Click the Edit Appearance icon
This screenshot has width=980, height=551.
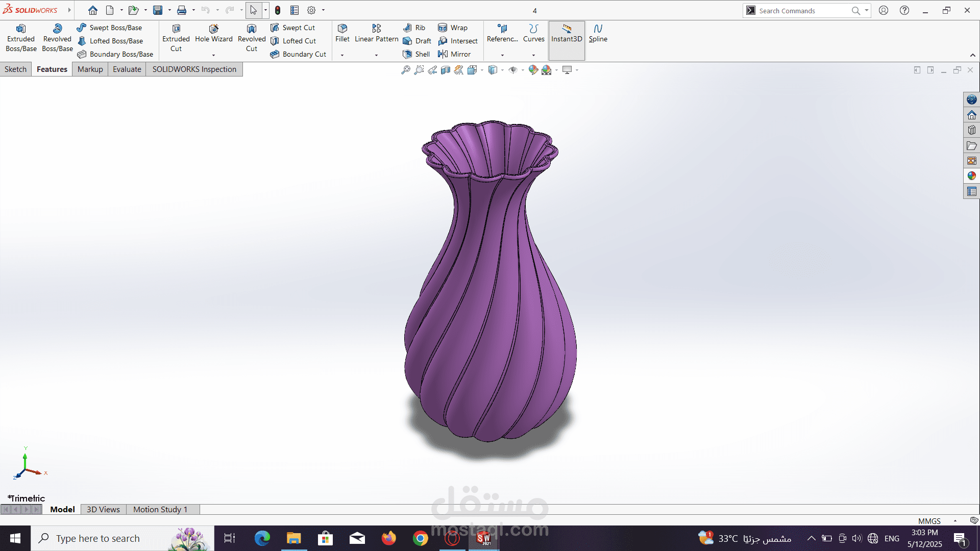click(x=533, y=70)
